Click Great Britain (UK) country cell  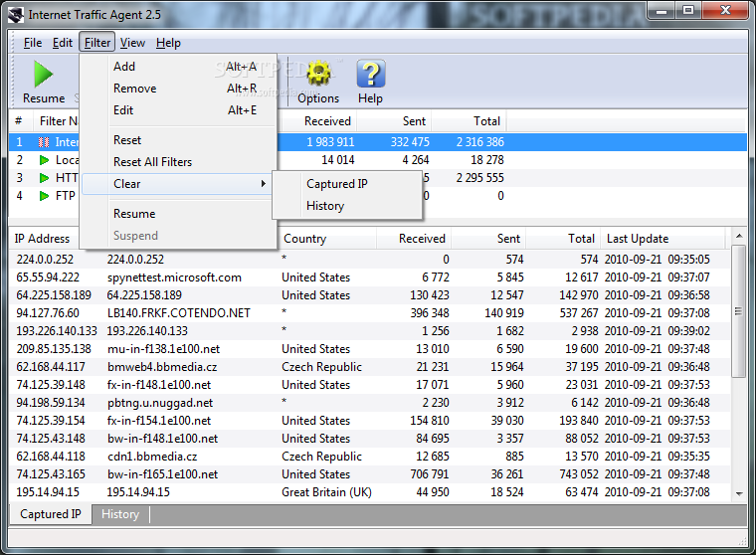tap(326, 492)
